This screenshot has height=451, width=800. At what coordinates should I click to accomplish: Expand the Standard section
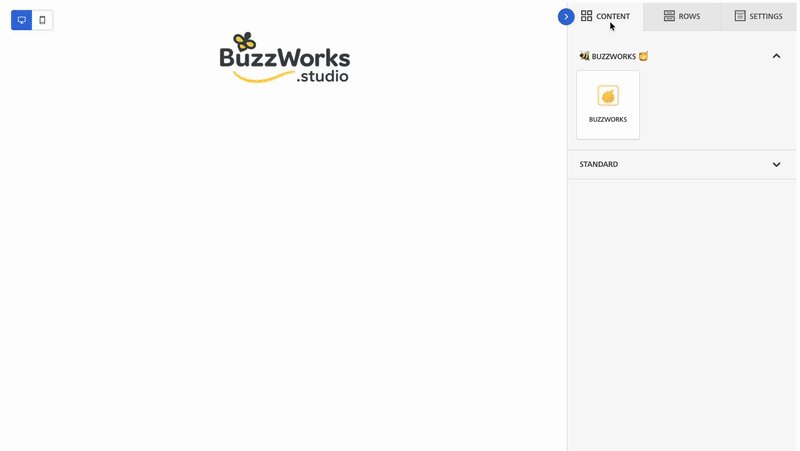click(x=682, y=164)
